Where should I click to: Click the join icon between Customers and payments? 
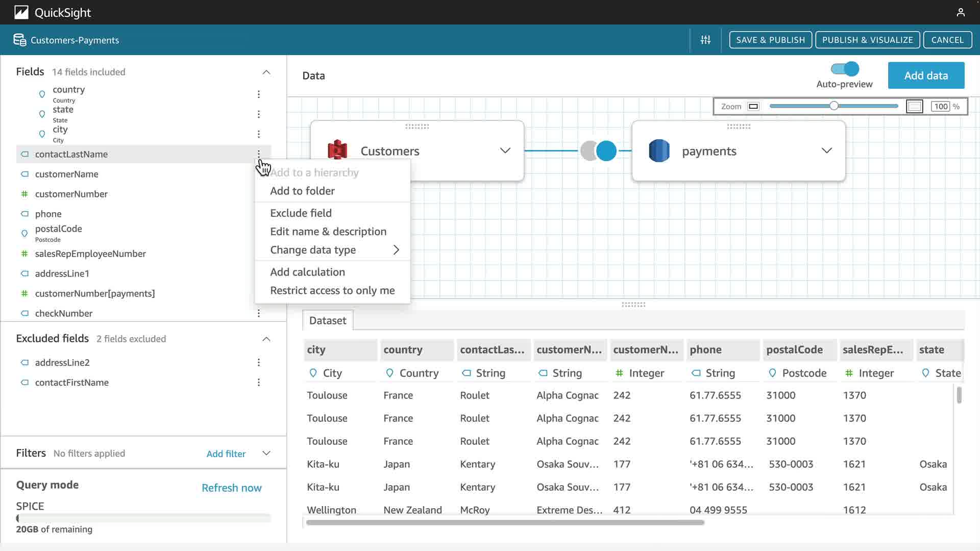[x=598, y=151]
